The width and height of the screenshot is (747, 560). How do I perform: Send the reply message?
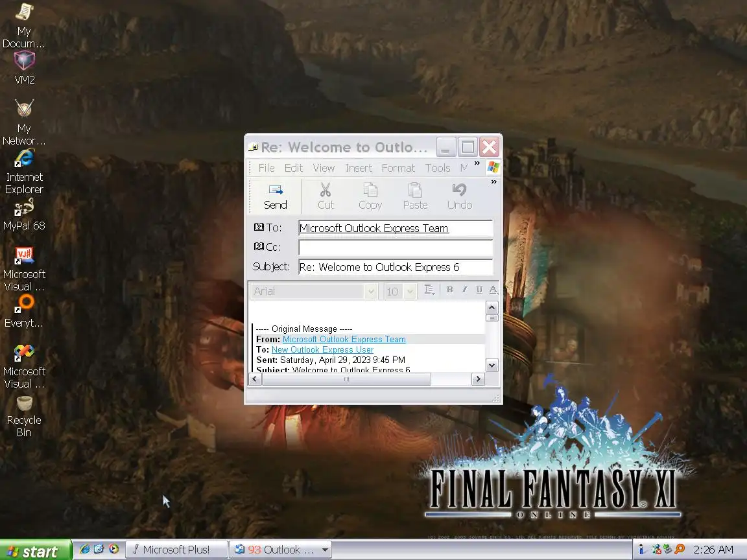(x=276, y=196)
